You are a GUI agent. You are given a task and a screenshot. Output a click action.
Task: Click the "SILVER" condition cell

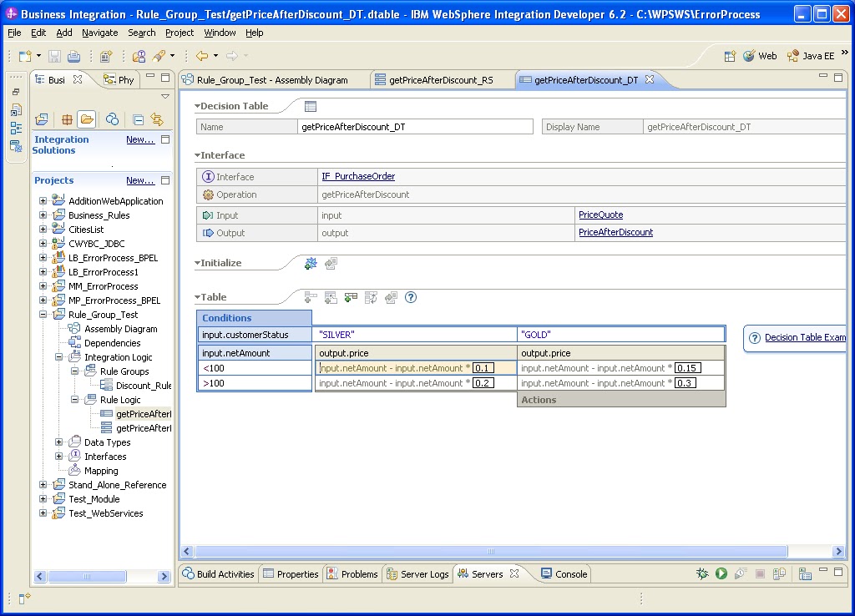pos(415,334)
